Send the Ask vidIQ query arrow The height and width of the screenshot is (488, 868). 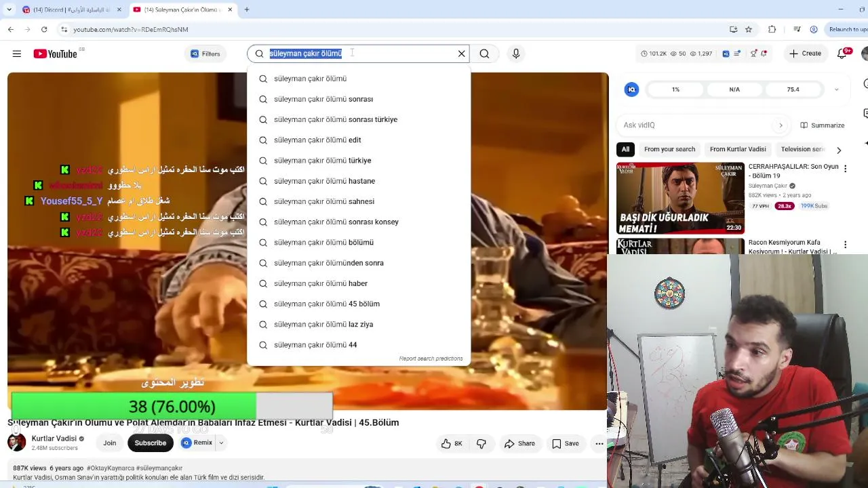click(x=781, y=125)
